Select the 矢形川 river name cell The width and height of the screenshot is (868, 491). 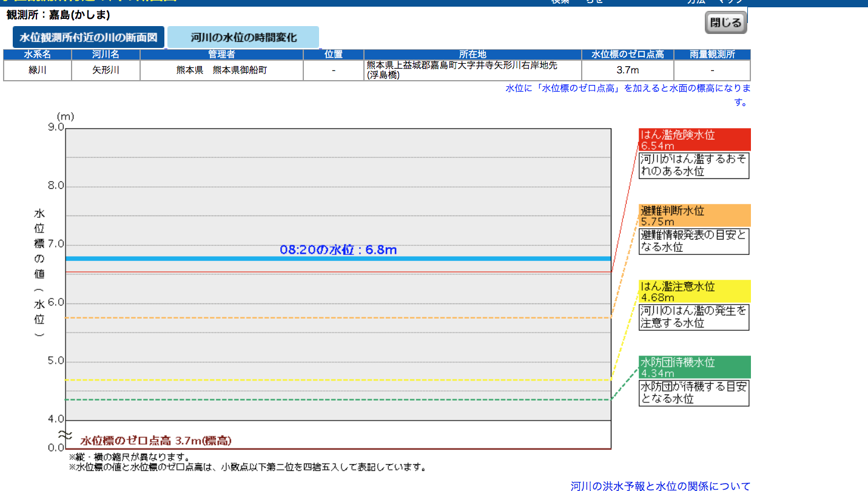[106, 70]
